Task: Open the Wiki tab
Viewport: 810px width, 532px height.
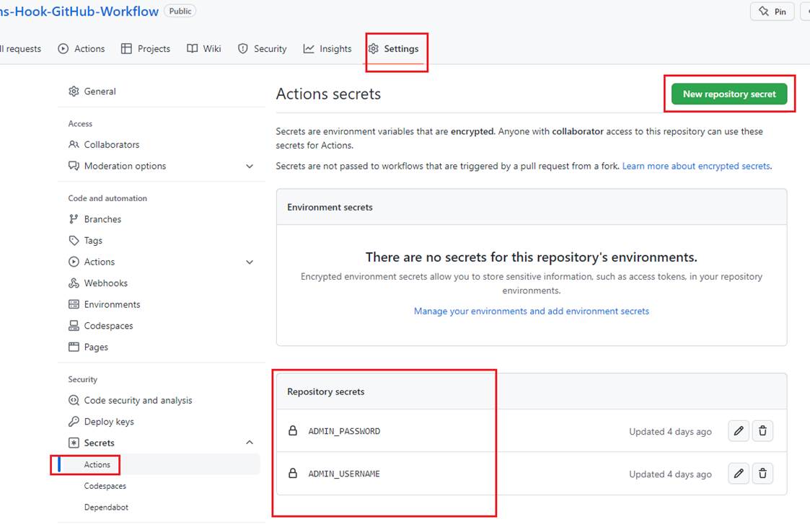Action: (x=204, y=49)
